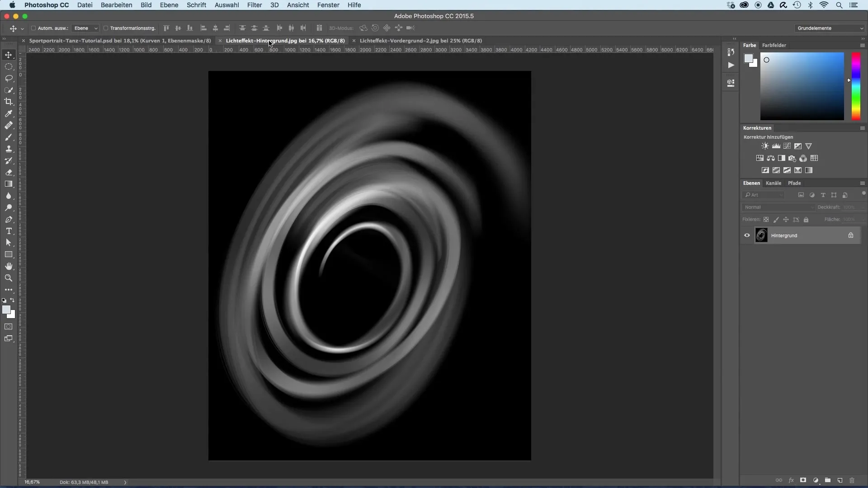Image resolution: width=868 pixels, height=488 pixels.
Task: Click the layer style fx icon
Action: [791, 480]
